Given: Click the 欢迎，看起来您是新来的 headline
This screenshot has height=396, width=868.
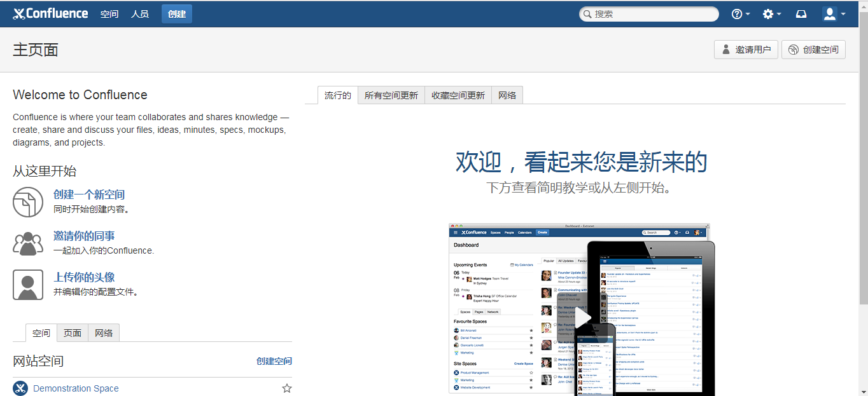Looking at the screenshot, I should [x=582, y=162].
